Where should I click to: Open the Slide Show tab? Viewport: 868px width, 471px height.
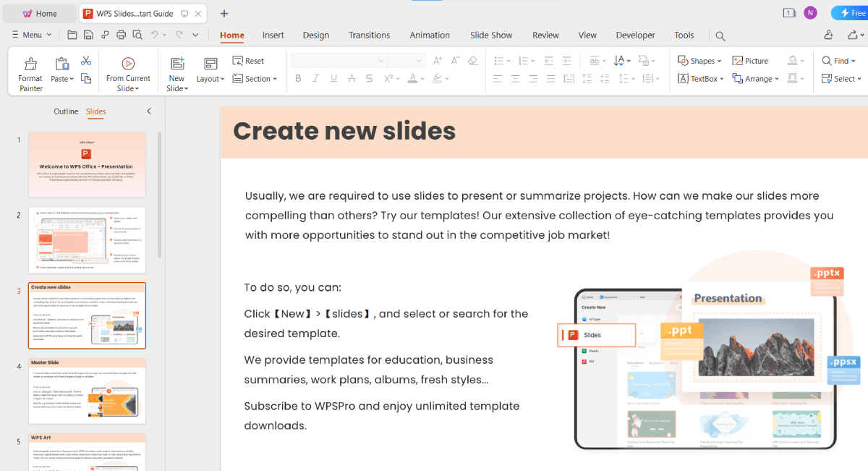click(491, 35)
